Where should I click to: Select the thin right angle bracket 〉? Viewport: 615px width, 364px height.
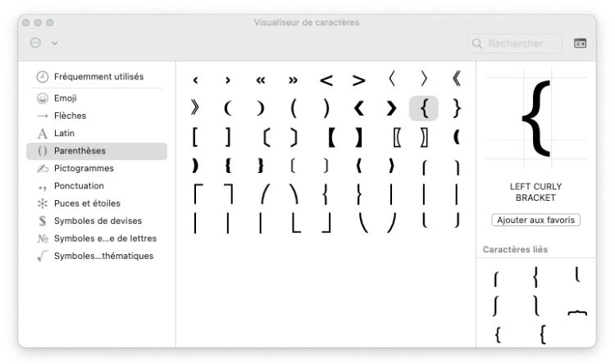(x=424, y=79)
